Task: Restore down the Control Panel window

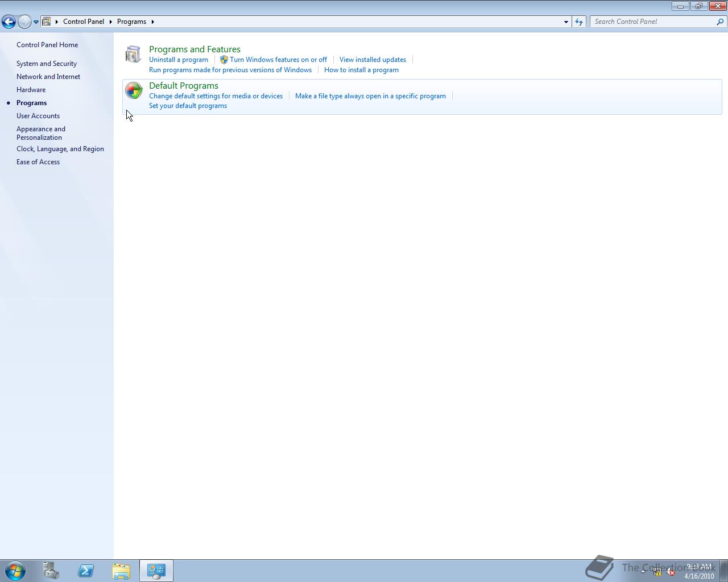Action: (698, 6)
